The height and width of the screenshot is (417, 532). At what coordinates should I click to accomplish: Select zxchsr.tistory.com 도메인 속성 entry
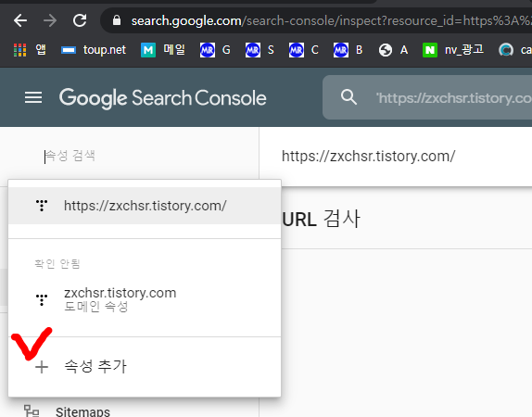pos(145,299)
